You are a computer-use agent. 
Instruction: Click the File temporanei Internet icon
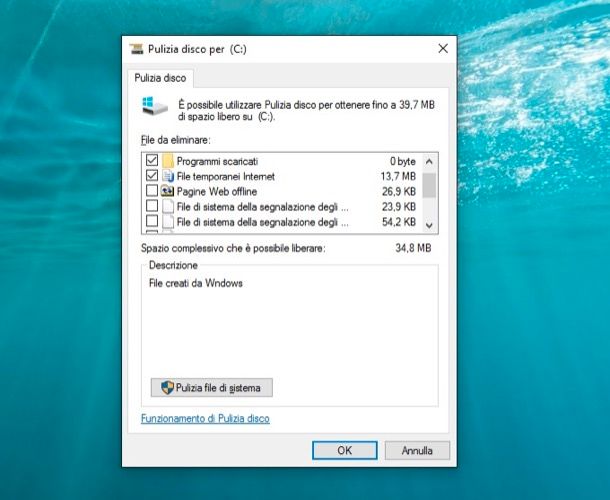[x=168, y=176]
